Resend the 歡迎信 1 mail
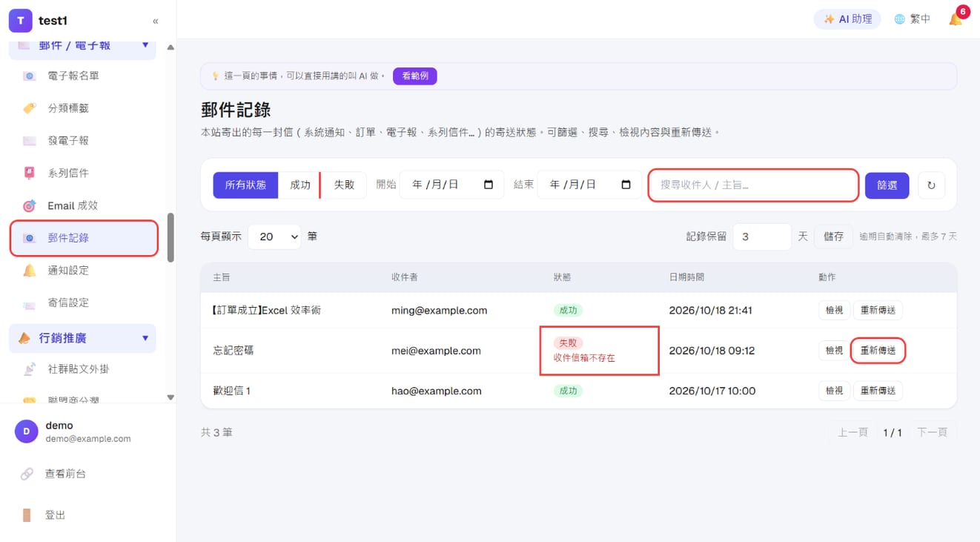980x542 pixels. 878,391
